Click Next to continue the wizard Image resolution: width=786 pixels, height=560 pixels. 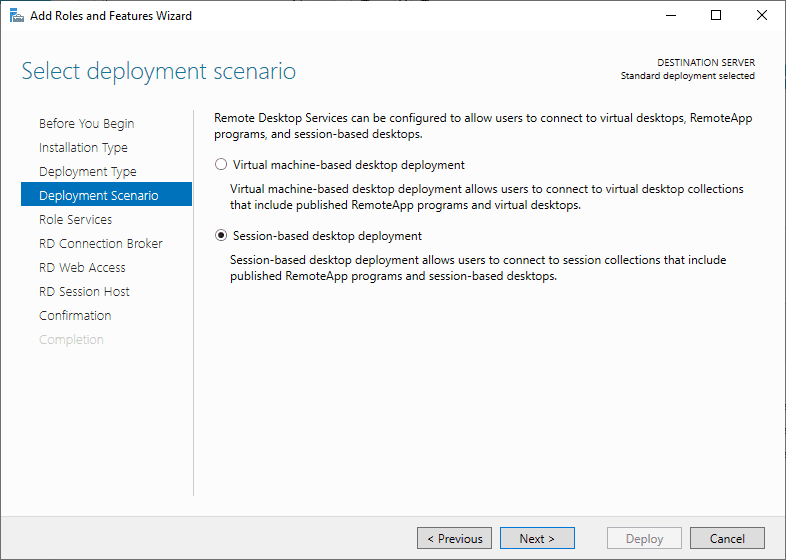point(537,539)
